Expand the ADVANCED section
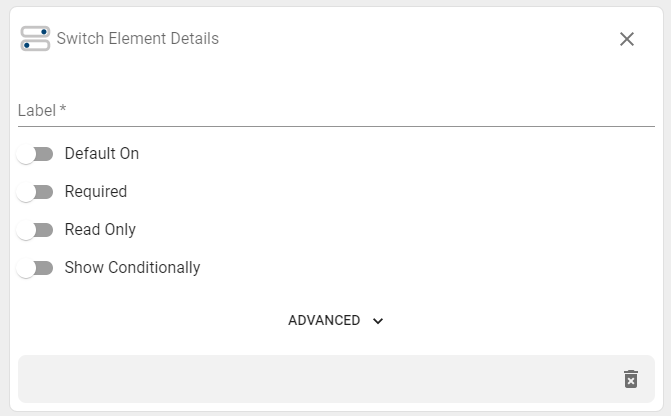The width and height of the screenshot is (671, 416). pos(336,320)
